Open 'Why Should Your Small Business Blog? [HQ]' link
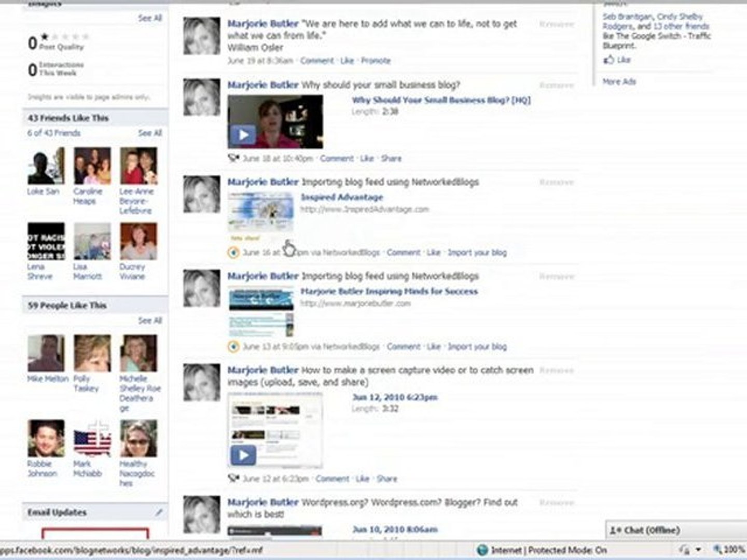The width and height of the screenshot is (747, 560). point(441,100)
